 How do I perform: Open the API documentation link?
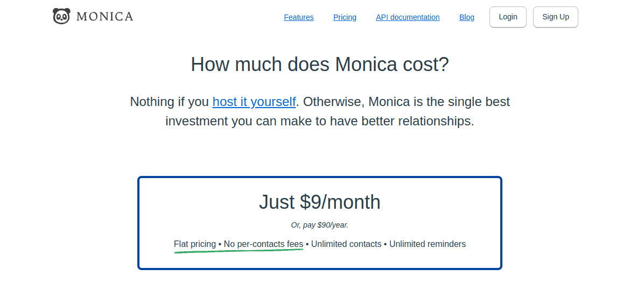point(408,17)
